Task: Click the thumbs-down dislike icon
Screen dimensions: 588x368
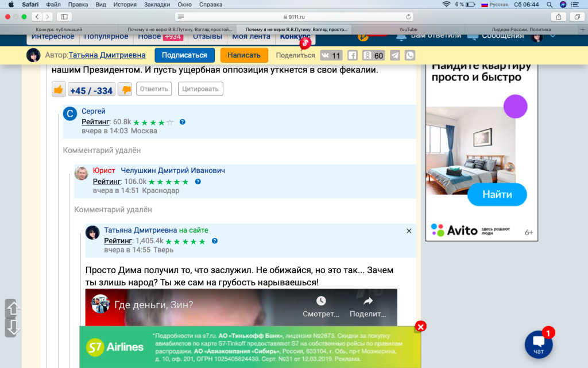Action: click(x=125, y=89)
